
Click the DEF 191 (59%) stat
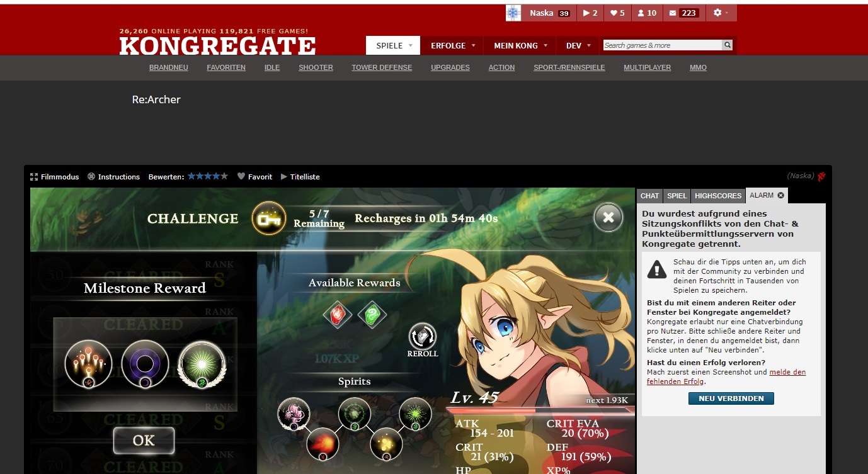tap(578, 451)
